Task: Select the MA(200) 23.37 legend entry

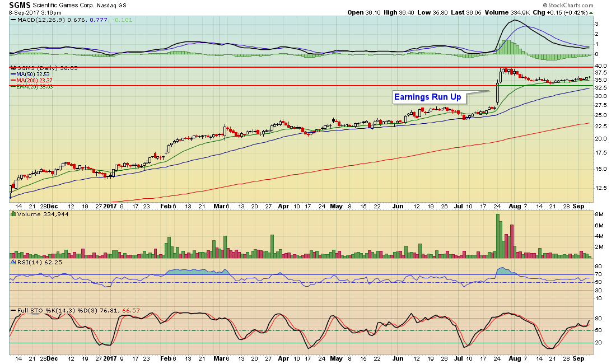Action: (34, 81)
